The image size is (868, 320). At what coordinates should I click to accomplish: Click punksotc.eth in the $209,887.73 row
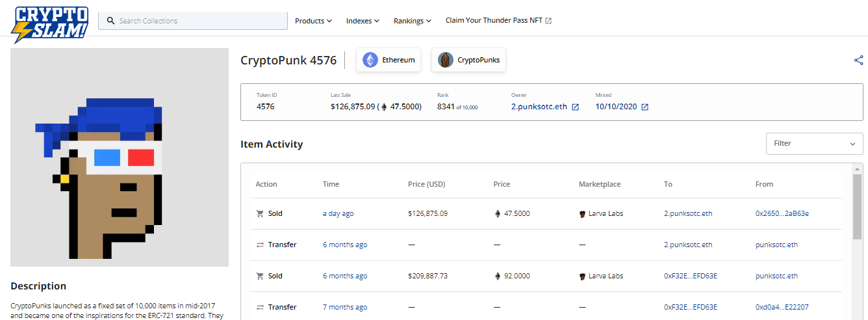click(x=776, y=276)
